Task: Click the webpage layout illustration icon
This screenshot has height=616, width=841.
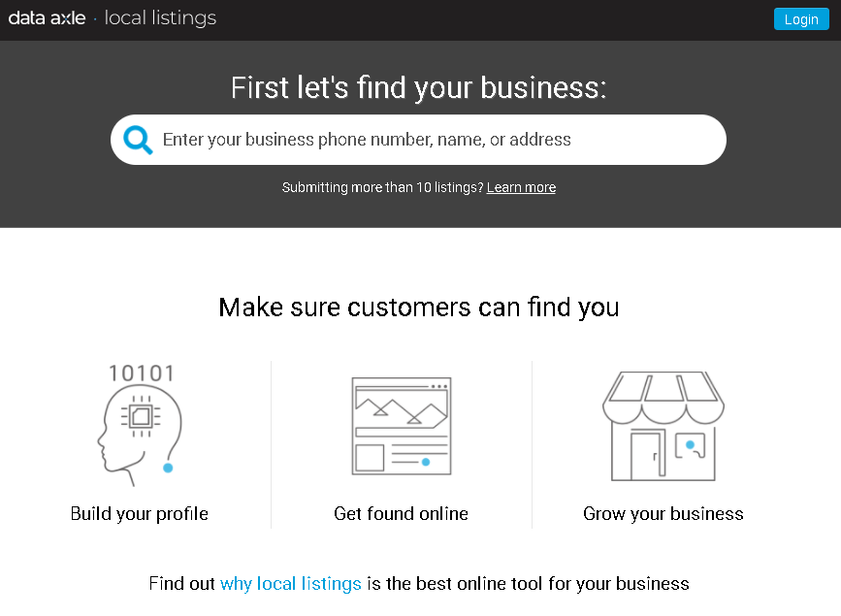Action: [401, 426]
